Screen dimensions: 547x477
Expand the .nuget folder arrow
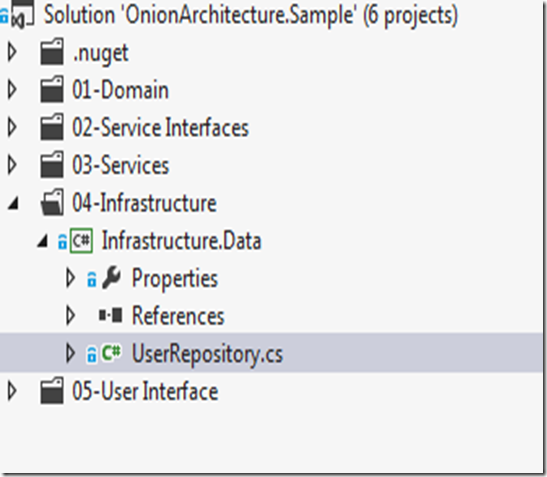coord(12,52)
